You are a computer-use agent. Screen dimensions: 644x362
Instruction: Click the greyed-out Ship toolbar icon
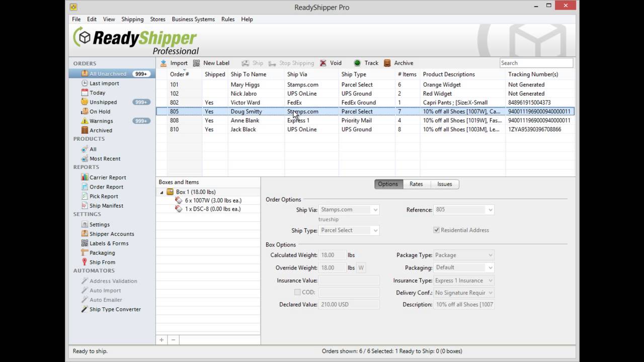[x=246, y=63]
